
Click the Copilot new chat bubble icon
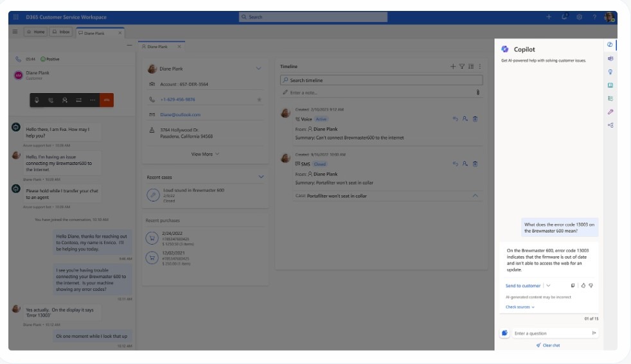[x=504, y=333]
